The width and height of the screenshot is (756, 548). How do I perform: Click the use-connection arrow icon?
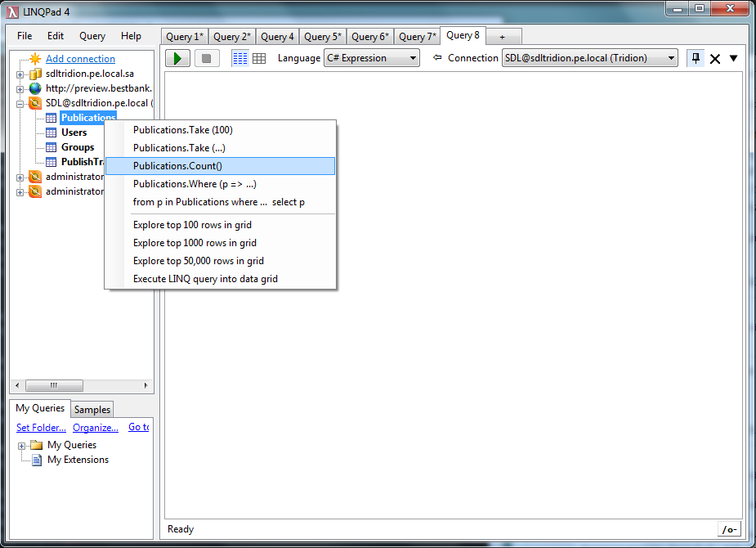click(437, 58)
